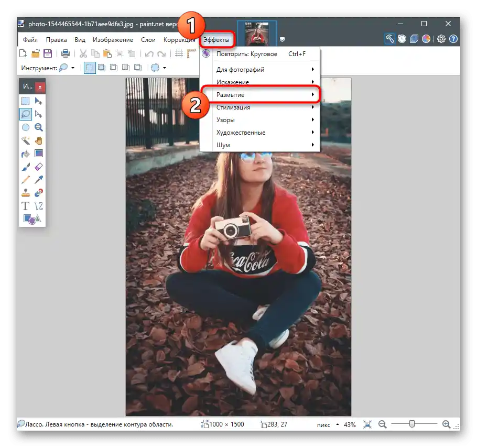Click the Crop to Selection icon
Image resolution: width=477 pixels, height=448 pixels.
[x=120, y=53]
